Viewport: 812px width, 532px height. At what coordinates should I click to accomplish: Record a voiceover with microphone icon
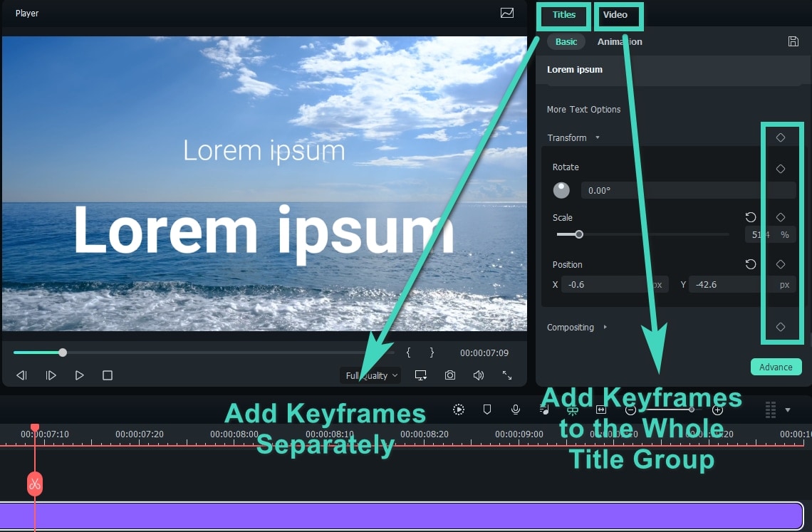[515, 410]
